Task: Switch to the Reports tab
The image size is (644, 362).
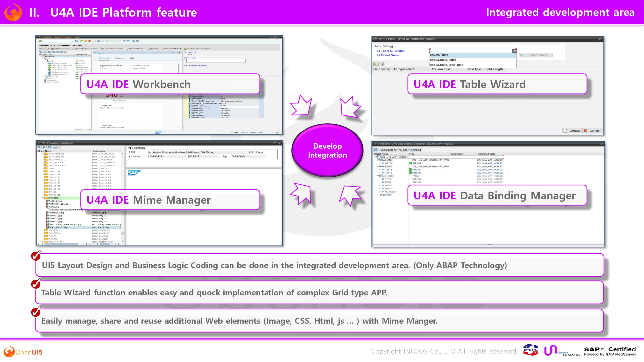Action: point(119,58)
